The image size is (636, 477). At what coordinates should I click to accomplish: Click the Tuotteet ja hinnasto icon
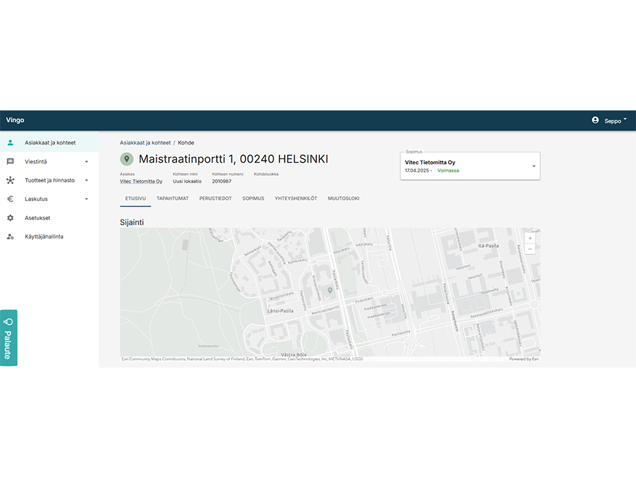click(10, 180)
